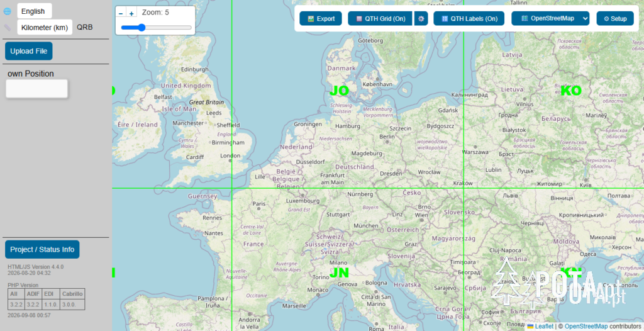Viewport: 644px width, 331px height.
Task: Click München on the map
Action: pyautogui.click(x=366, y=226)
